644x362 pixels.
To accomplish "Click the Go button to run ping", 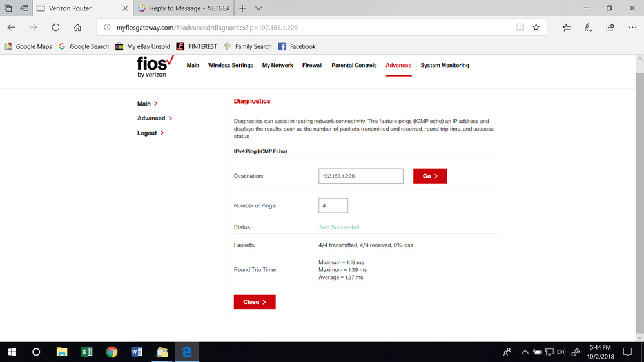I will coord(430,176).
